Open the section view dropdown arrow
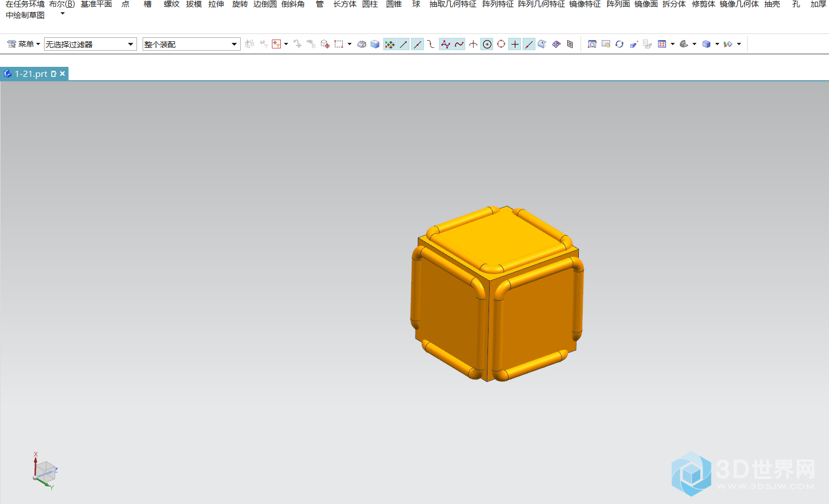Image resolution: width=829 pixels, height=504 pixels. tap(739, 44)
